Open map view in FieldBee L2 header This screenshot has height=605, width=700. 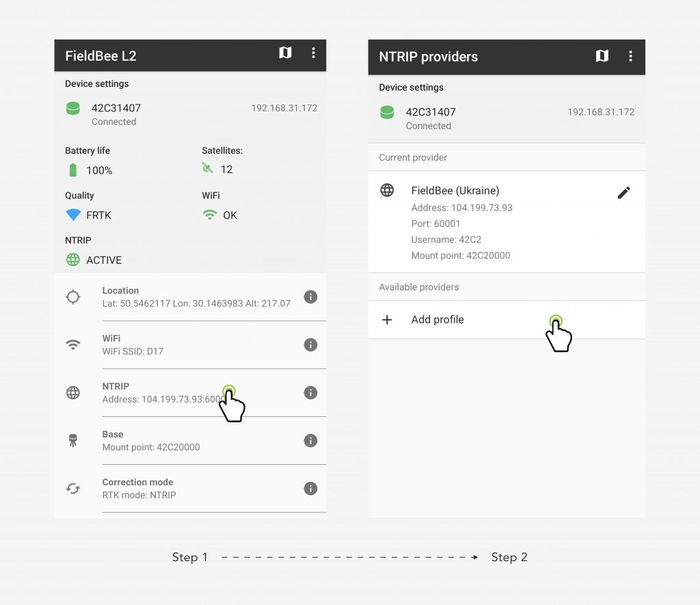tap(285, 53)
